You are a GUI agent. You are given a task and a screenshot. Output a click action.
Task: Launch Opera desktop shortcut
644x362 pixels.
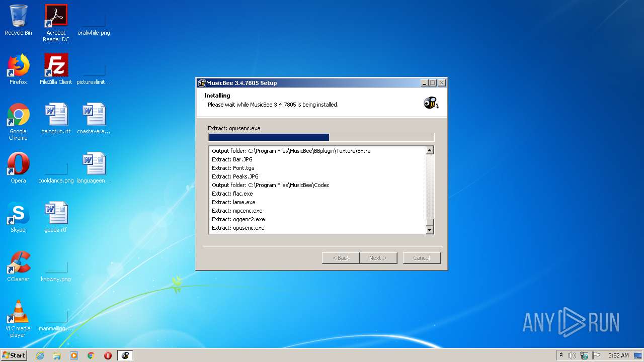(x=18, y=168)
